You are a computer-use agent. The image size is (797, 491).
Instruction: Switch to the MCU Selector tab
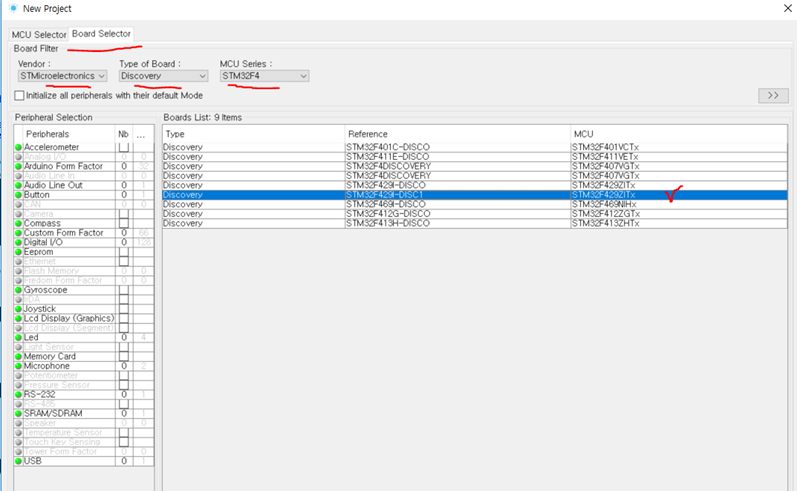pyautogui.click(x=39, y=35)
